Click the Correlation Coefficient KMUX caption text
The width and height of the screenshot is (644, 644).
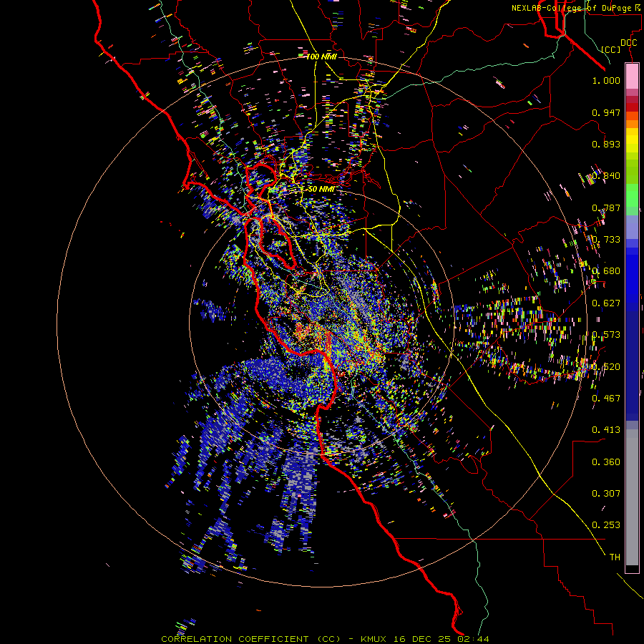point(325,639)
